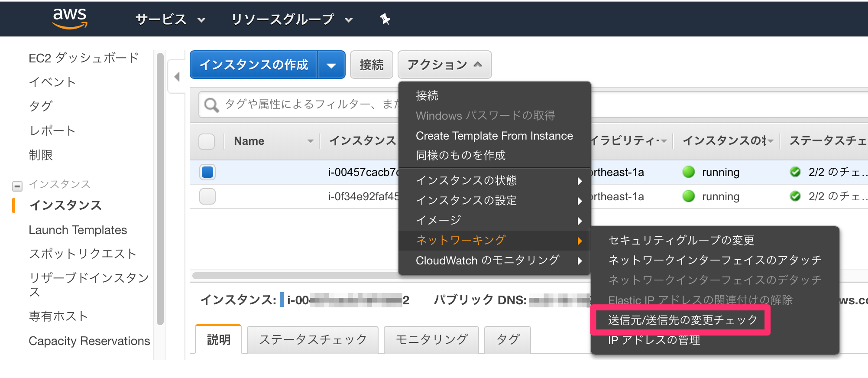Click status check green tick in first row
This screenshot has height=378, width=868.
click(795, 172)
